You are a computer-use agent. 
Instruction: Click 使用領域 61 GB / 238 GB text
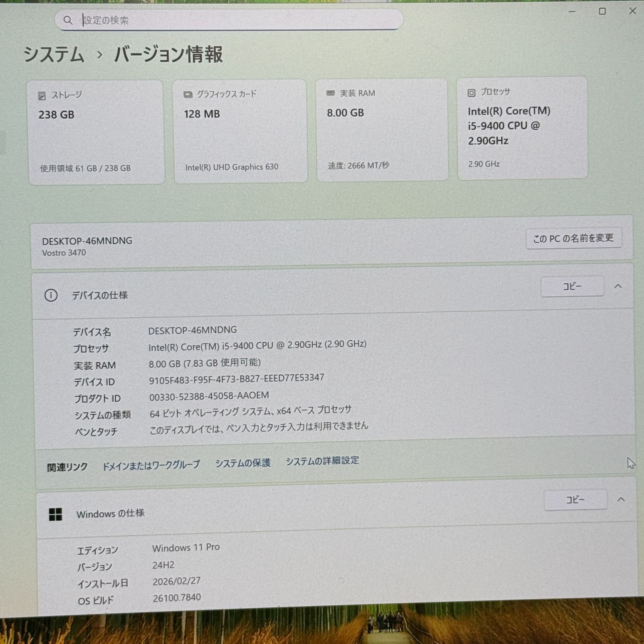85,168
